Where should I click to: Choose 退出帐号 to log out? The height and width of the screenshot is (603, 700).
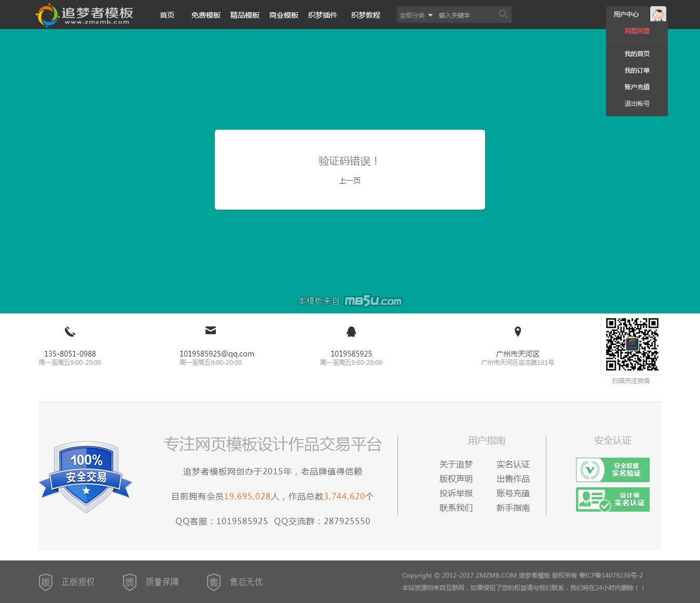(637, 104)
